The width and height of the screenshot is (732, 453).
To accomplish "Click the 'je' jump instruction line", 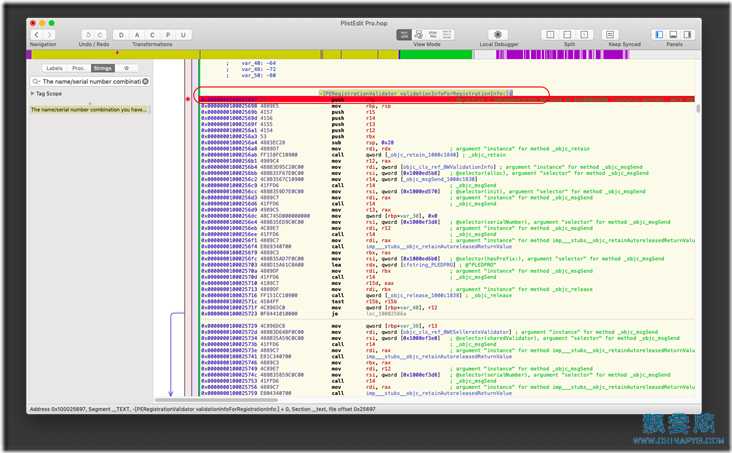I will (x=303, y=314).
